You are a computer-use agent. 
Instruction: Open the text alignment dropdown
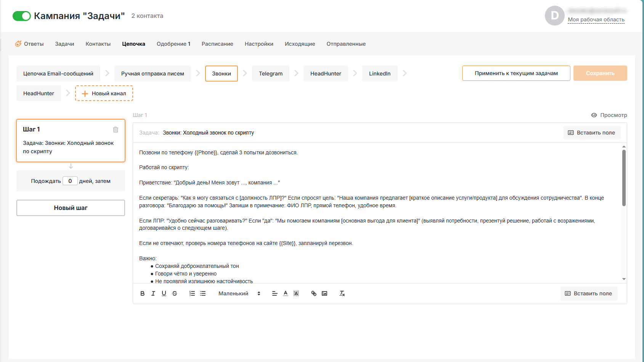(x=275, y=293)
